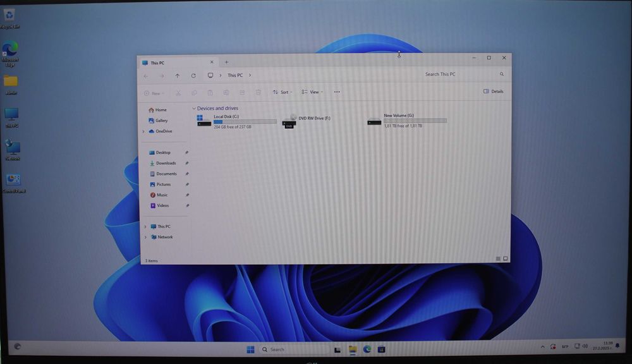The width and height of the screenshot is (632, 364).
Task: Click the New Volume (G:) usage bar
Action: coord(415,121)
